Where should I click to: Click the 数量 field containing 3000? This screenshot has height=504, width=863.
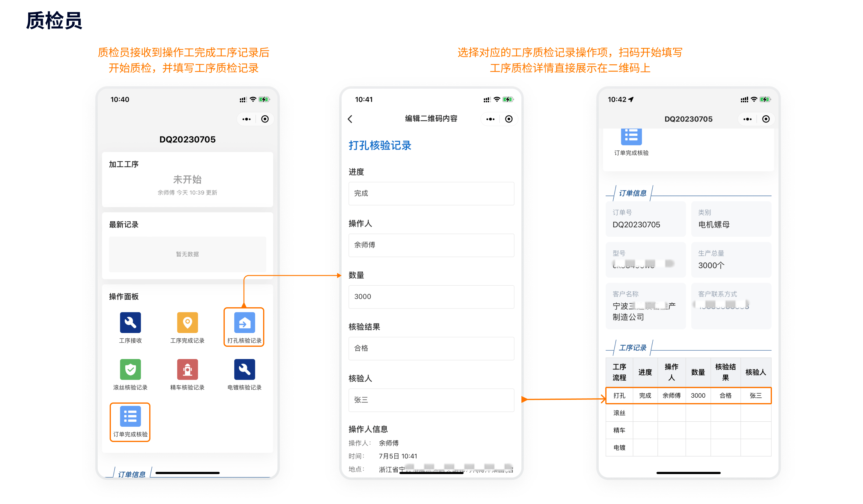(x=431, y=297)
